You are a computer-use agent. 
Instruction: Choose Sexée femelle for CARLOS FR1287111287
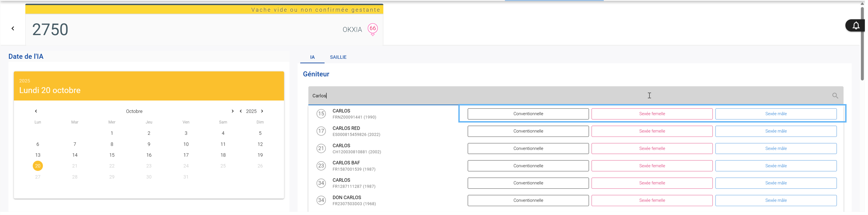652,183
